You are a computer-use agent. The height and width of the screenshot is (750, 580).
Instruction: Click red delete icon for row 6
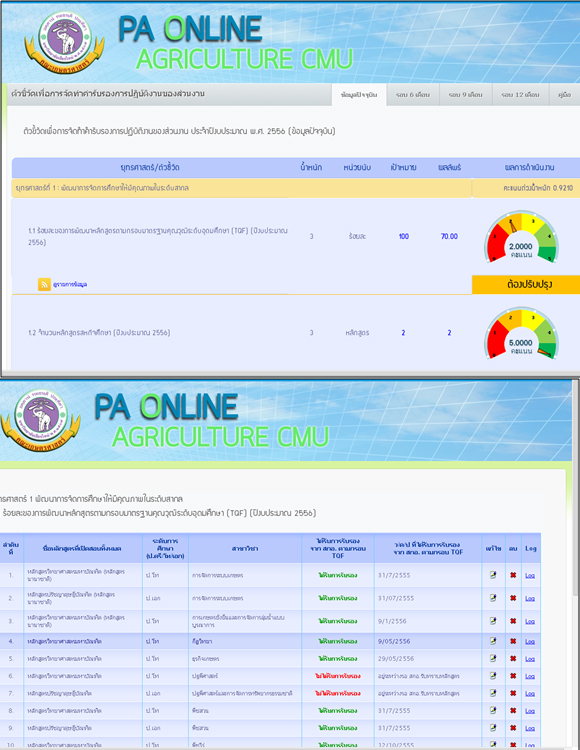513,676
